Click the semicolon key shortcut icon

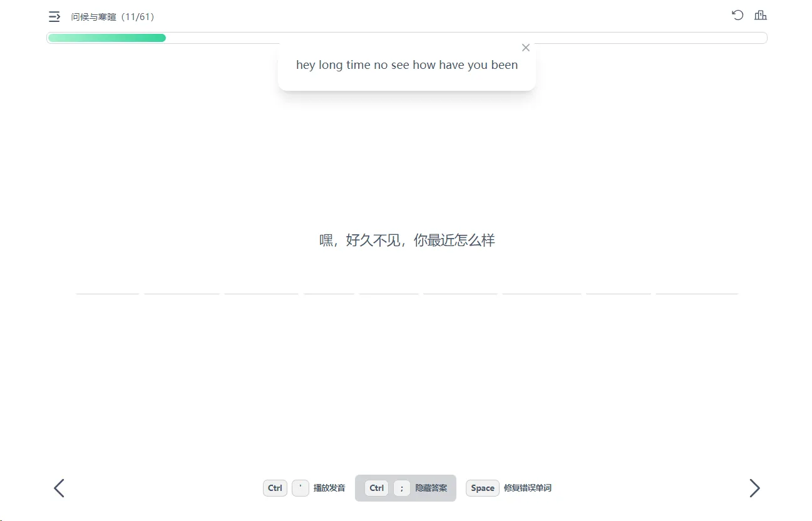pos(401,488)
